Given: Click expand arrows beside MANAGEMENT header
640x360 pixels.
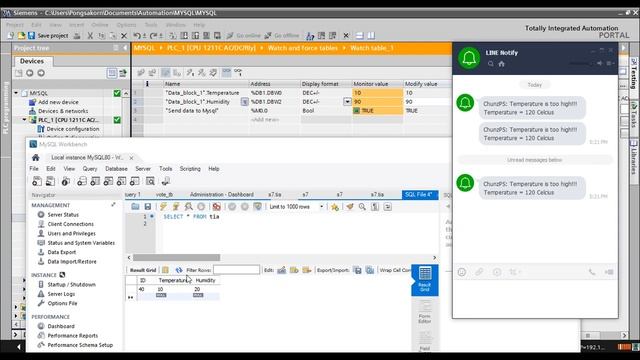Looking at the screenshot, I should tap(113, 204).
